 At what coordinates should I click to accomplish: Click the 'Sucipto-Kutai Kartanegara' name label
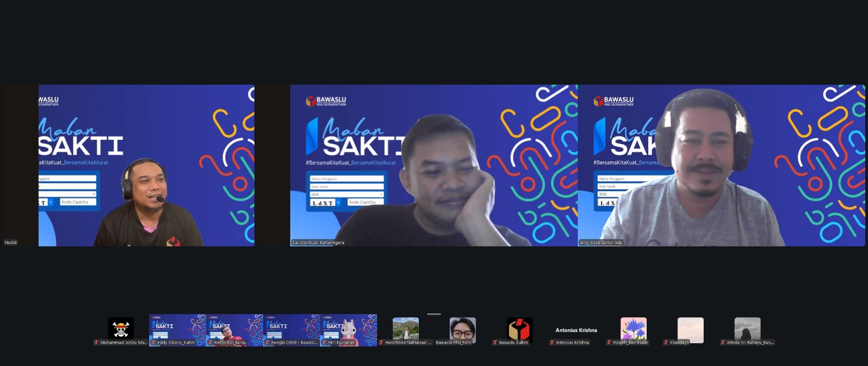pos(318,242)
